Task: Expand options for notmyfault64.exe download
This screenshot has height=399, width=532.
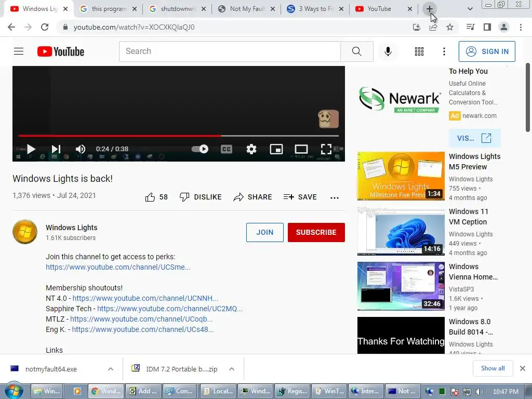Action: 111,369
